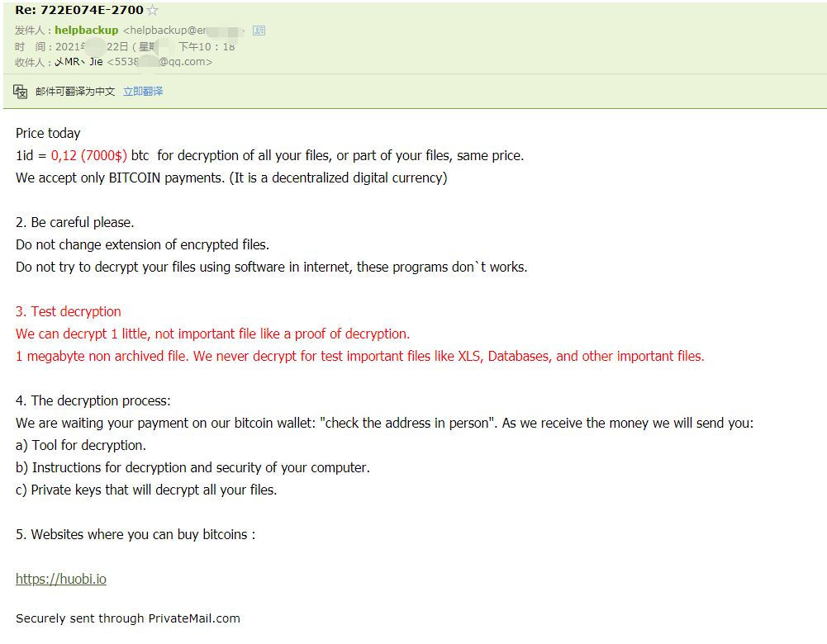
Task: Click the 邮件可翻译为中文 notice text
Action: point(75,92)
